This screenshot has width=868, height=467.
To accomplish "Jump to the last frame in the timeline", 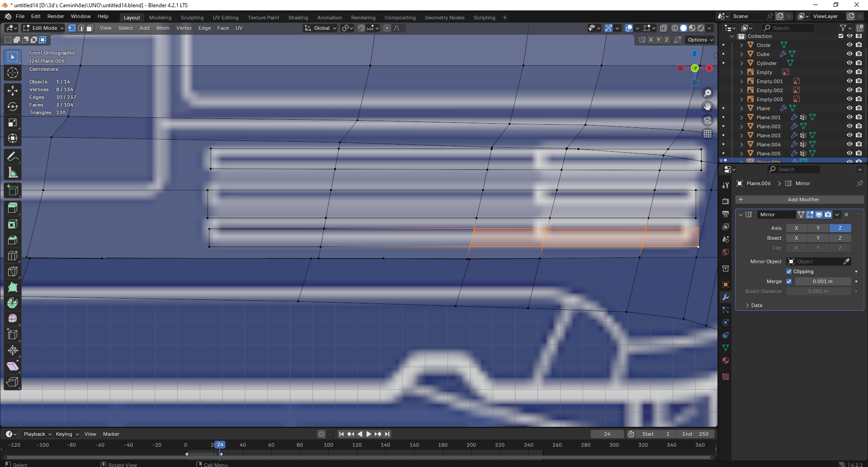I will (x=387, y=434).
